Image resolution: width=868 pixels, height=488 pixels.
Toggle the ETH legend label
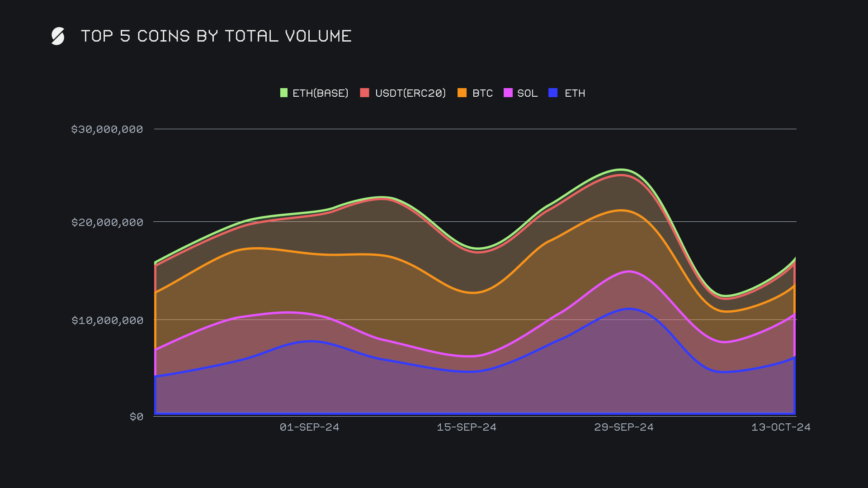[x=575, y=93]
